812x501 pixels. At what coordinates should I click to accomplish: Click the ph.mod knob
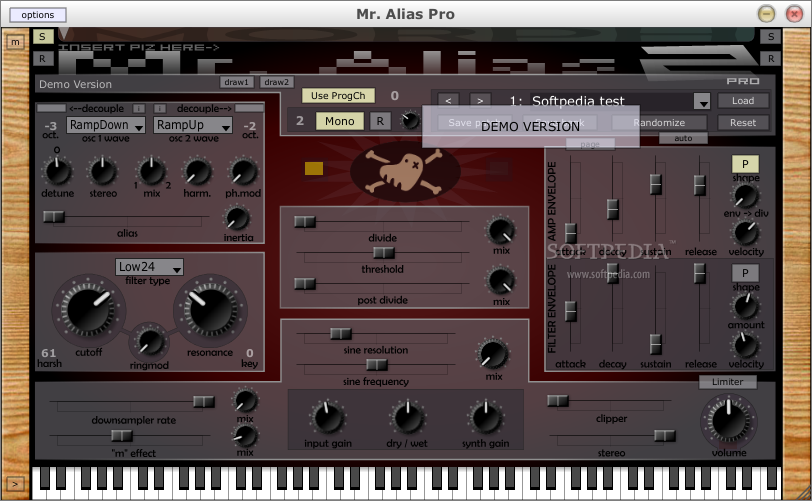point(243,172)
